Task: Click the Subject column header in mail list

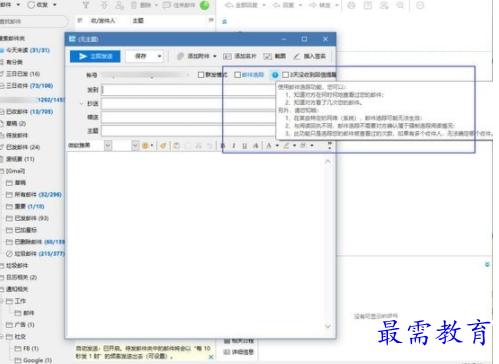Action: tap(138, 21)
